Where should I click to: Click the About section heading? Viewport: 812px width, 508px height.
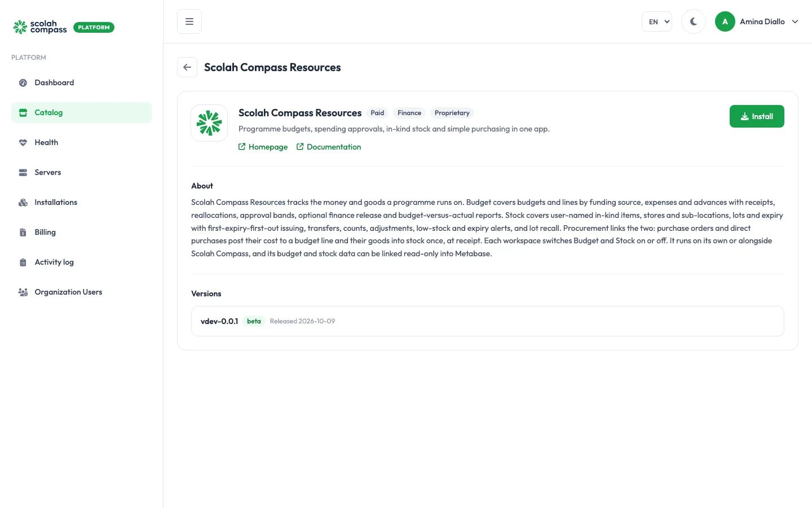(x=202, y=186)
